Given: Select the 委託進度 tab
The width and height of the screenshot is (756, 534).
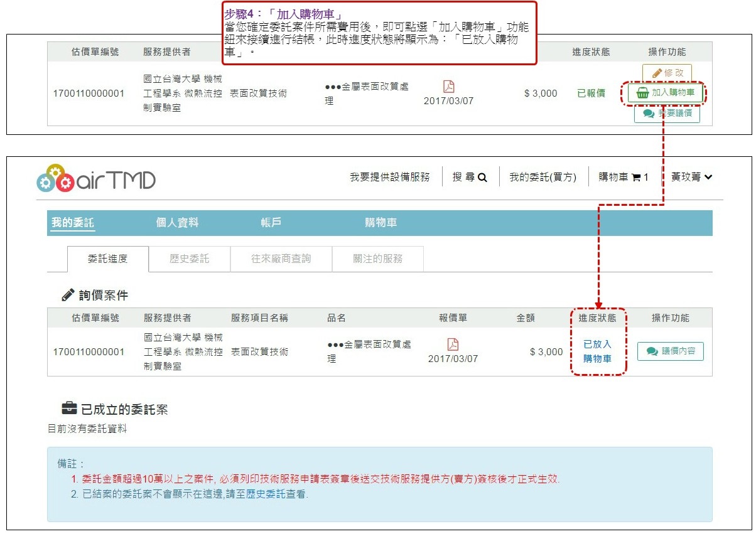Looking at the screenshot, I should [107, 259].
